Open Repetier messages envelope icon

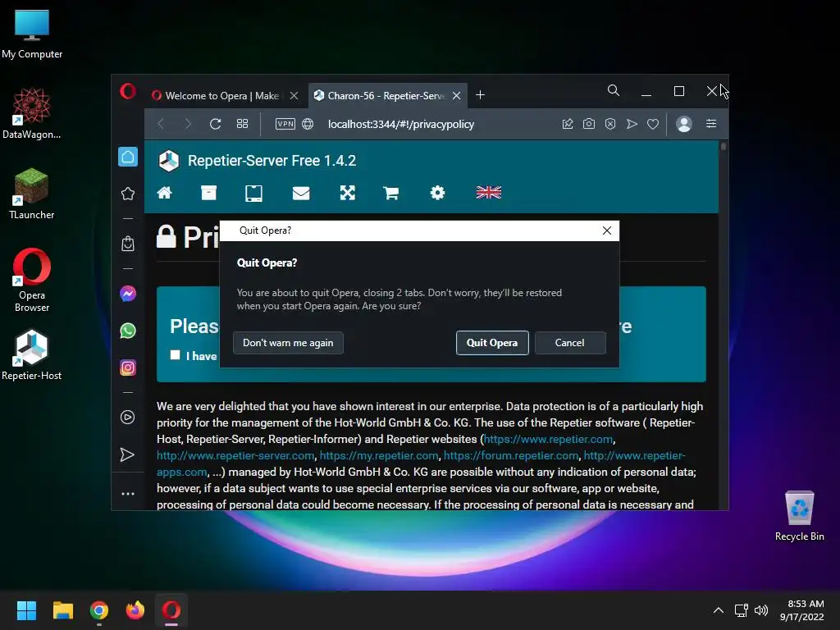point(301,193)
